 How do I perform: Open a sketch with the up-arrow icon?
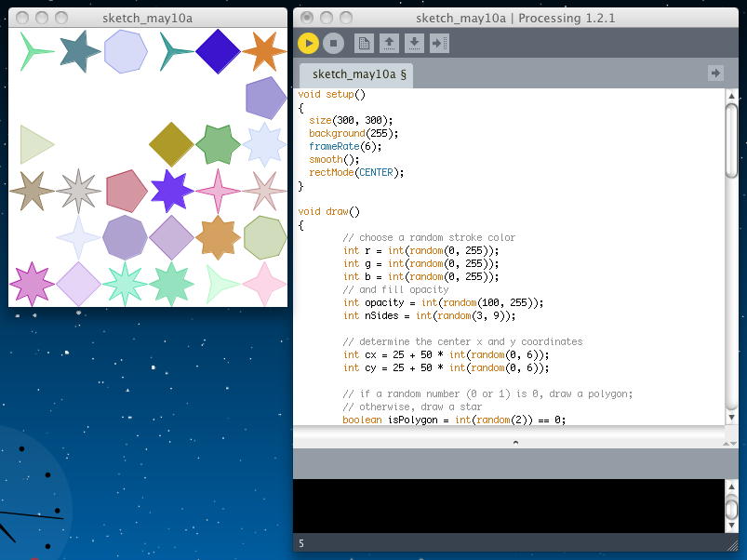click(x=390, y=43)
